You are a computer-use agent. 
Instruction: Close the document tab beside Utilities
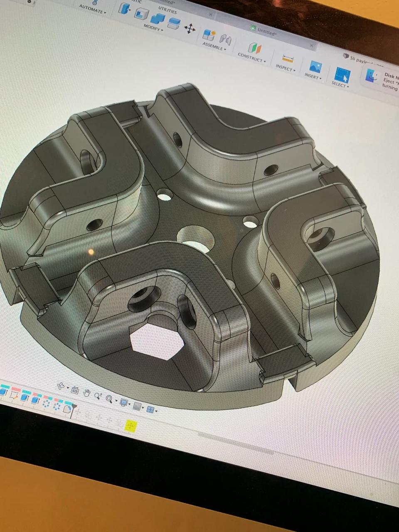click(211, 15)
